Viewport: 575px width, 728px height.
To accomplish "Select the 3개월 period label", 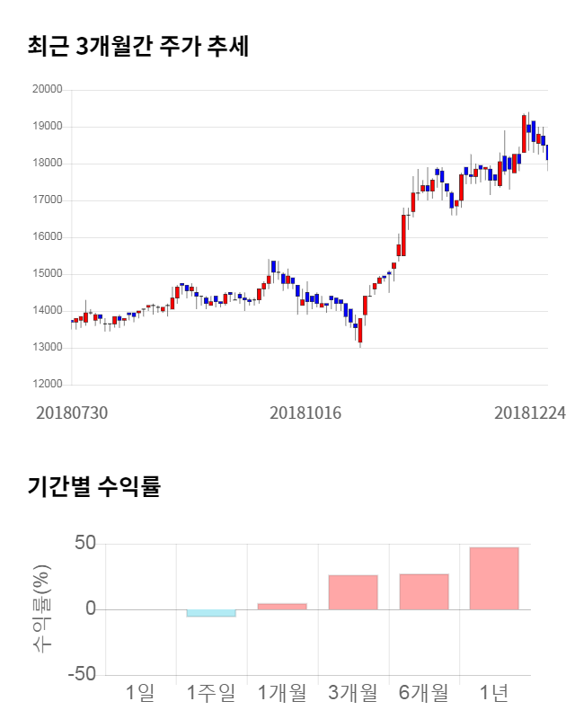I will (353, 693).
